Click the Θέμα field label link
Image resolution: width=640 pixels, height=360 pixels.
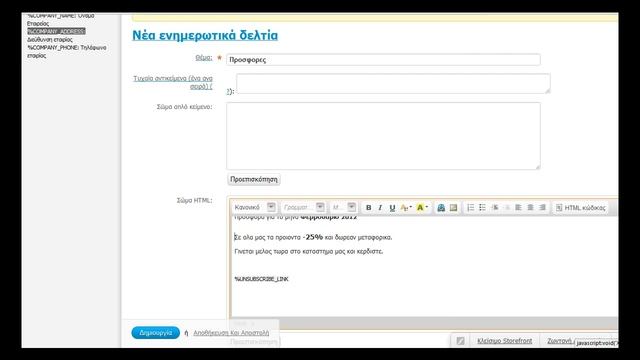click(204, 58)
